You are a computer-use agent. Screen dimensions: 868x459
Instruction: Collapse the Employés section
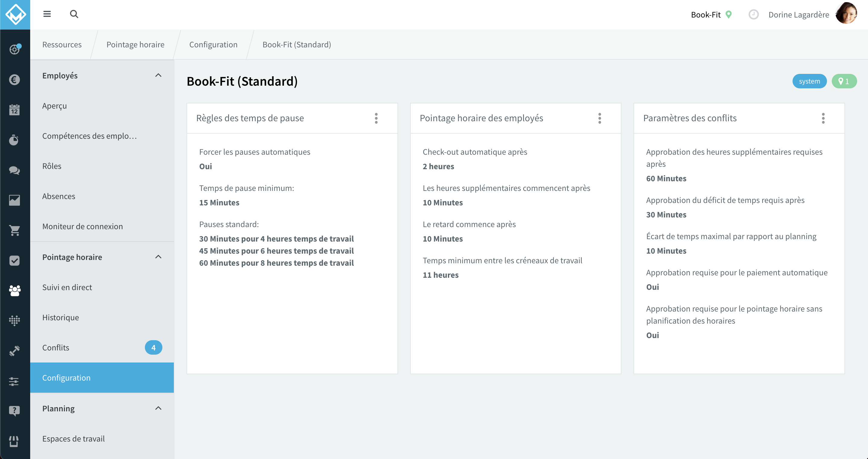(158, 75)
